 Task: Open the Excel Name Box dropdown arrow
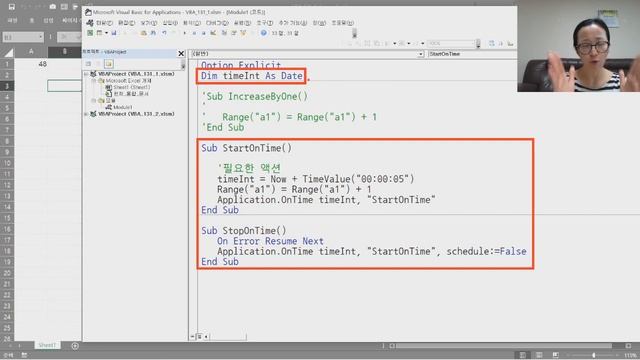41,37
